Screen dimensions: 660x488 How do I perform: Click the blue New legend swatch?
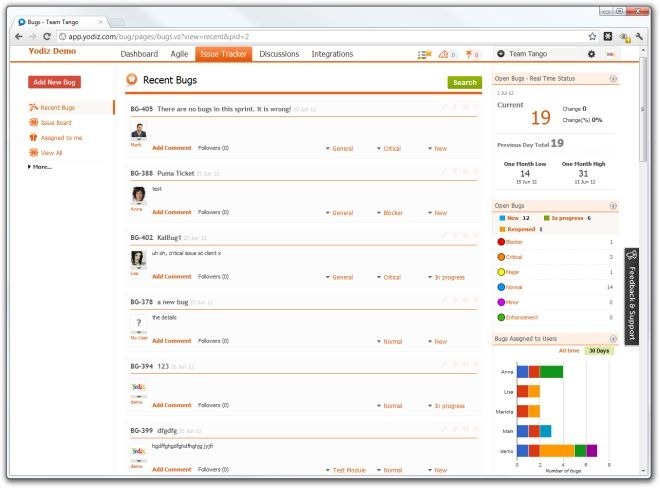click(502, 218)
